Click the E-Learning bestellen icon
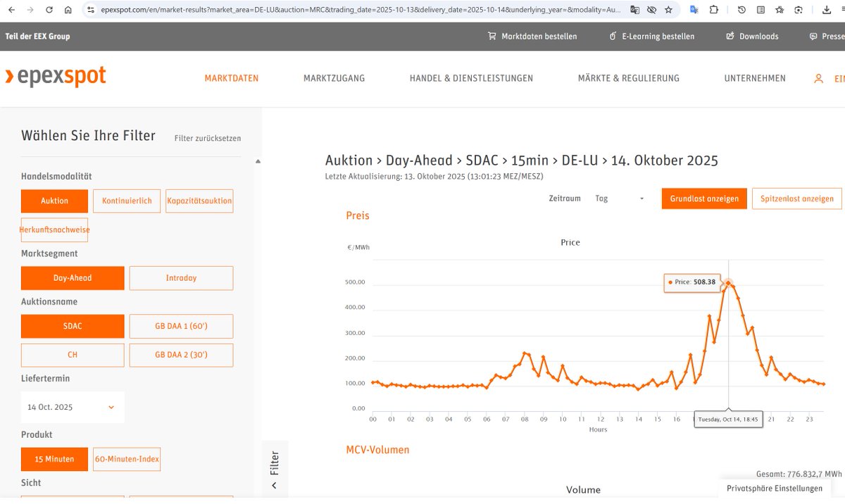This screenshot has width=845, height=504. point(613,36)
